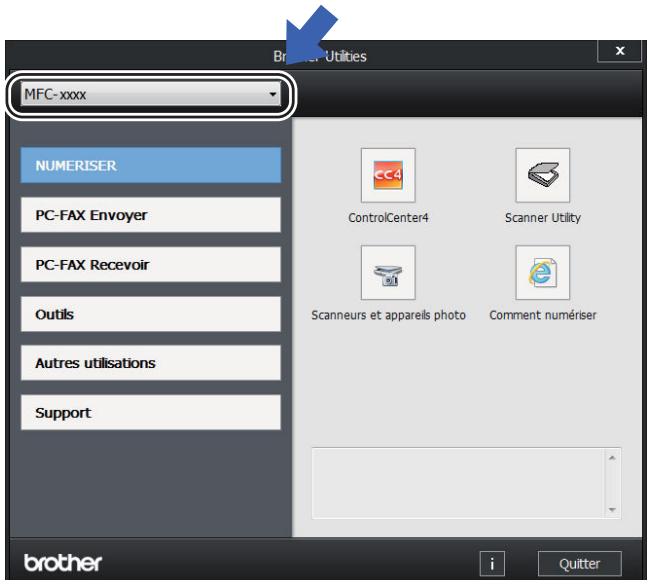Open the Support category
Image resolution: width=650 pixels, height=584 pixels.
point(151,412)
